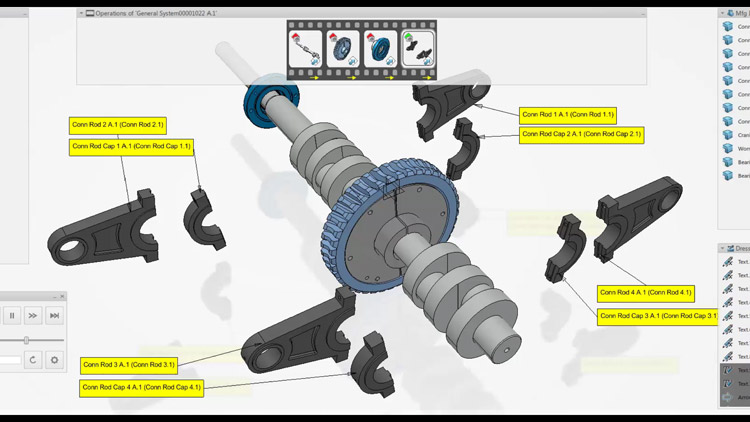Select the Worm item icon in list
750x422 pixels.
tap(728, 148)
